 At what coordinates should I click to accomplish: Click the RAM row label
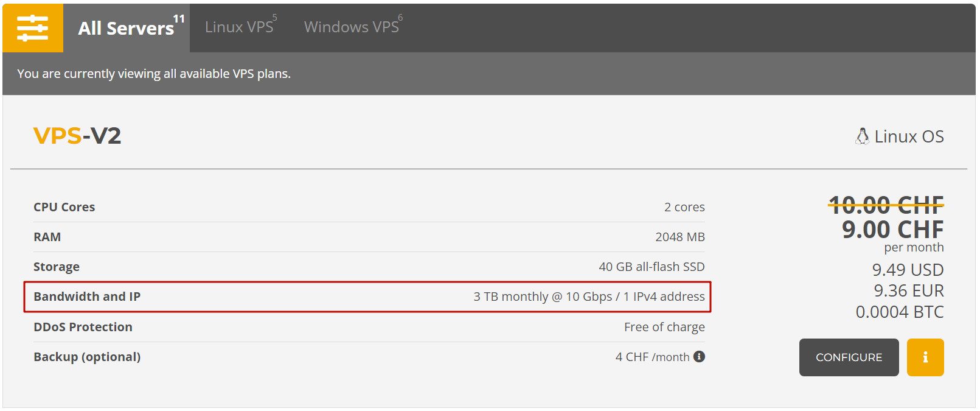coord(47,237)
